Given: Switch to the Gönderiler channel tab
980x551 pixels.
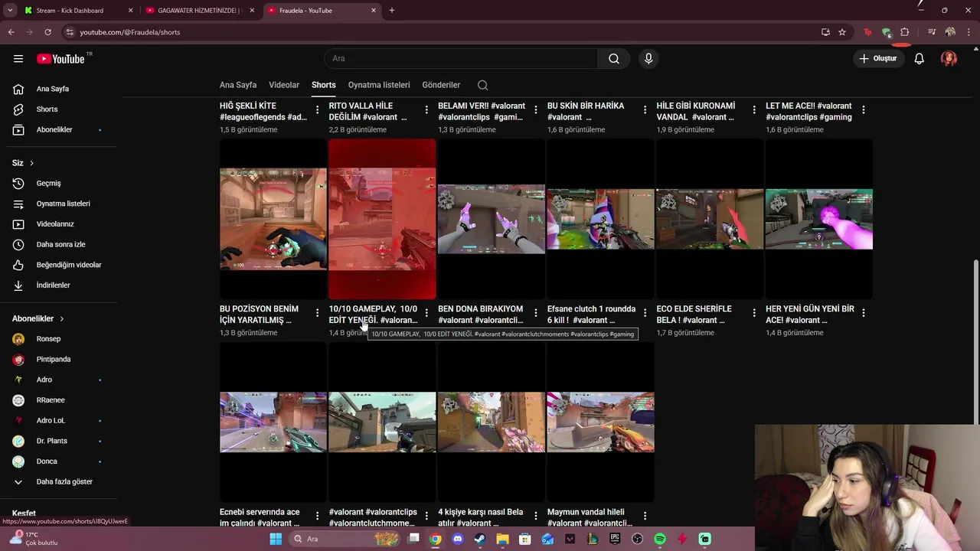Looking at the screenshot, I should [441, 85].
